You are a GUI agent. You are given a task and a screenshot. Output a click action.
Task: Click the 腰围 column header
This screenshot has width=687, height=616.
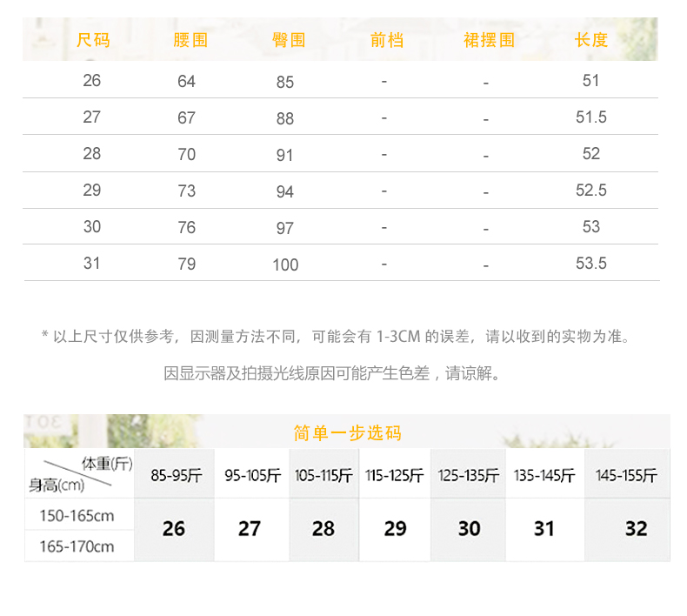pyautogui.click(x=190, y=40)
